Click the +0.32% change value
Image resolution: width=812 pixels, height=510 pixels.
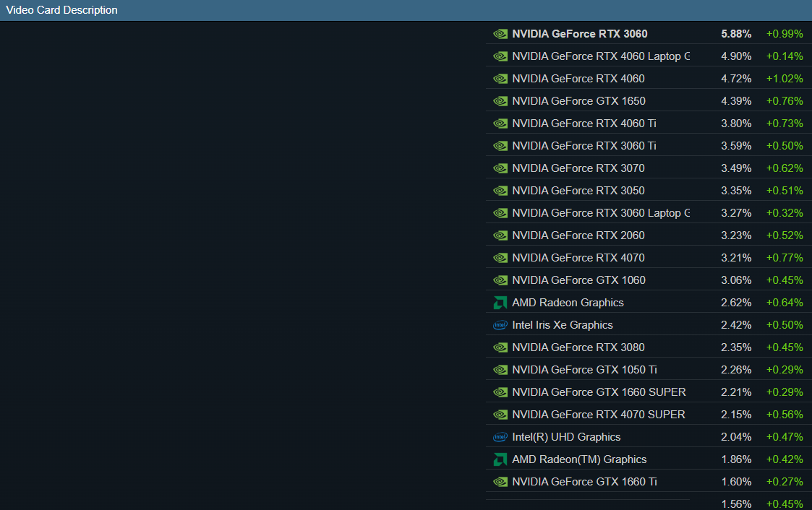pos(785,213)
